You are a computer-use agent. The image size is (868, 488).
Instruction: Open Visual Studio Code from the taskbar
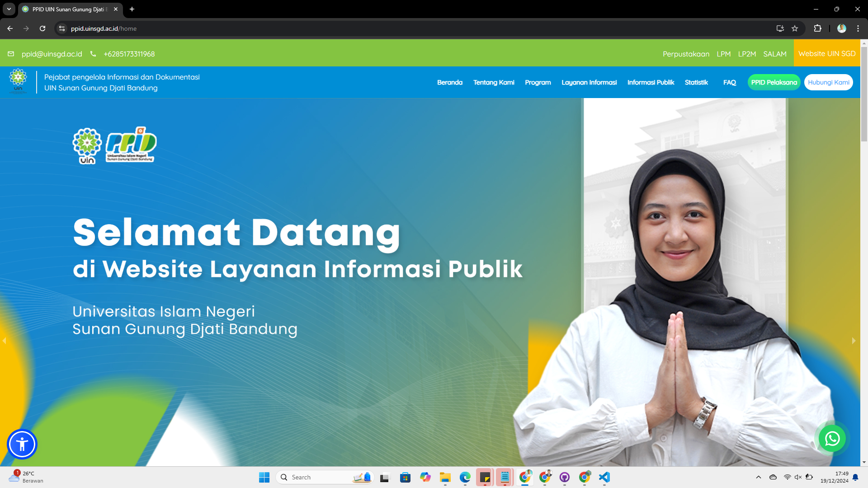click(x=604, y=477)
